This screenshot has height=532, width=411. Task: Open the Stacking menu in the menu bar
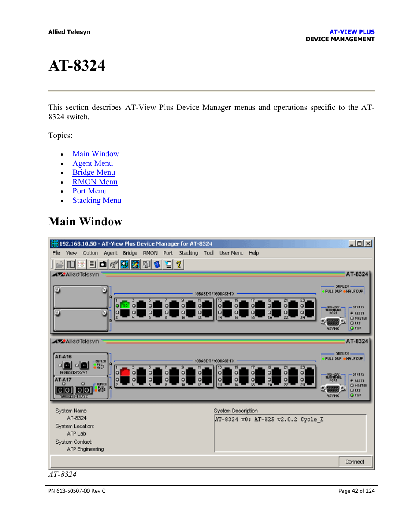click(x=189, y=253)
